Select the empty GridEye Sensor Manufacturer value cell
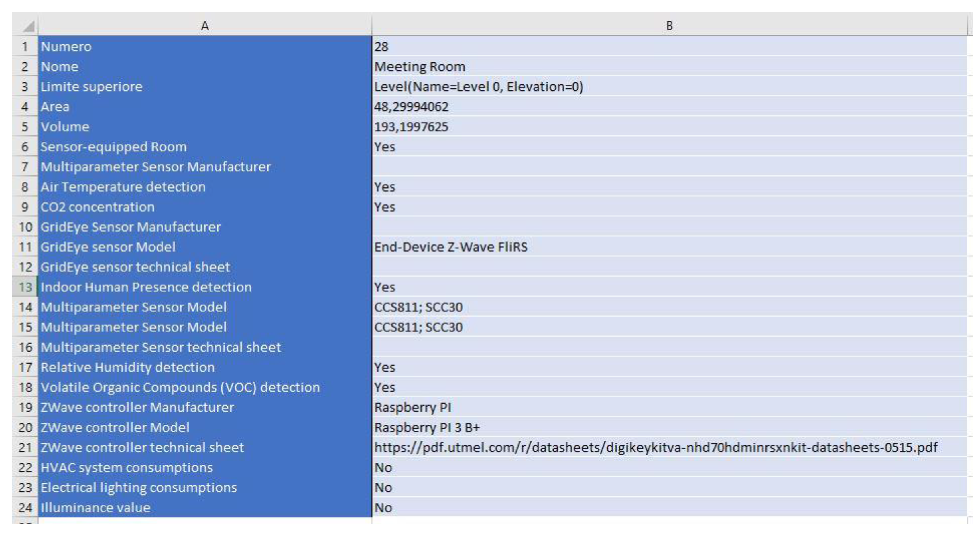 pos(456,227)
